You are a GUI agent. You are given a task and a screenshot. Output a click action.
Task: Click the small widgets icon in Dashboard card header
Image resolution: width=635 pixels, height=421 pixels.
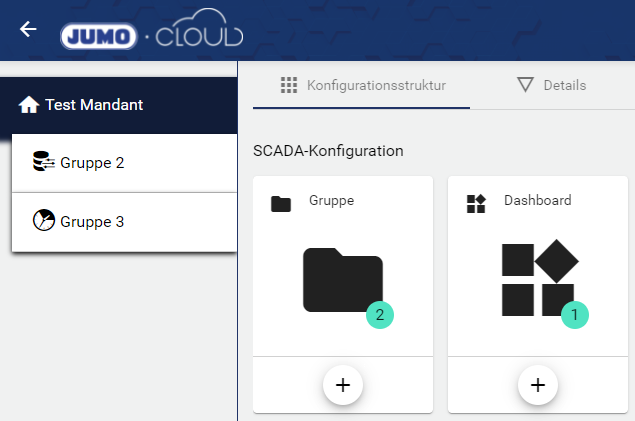pos(476,203)
